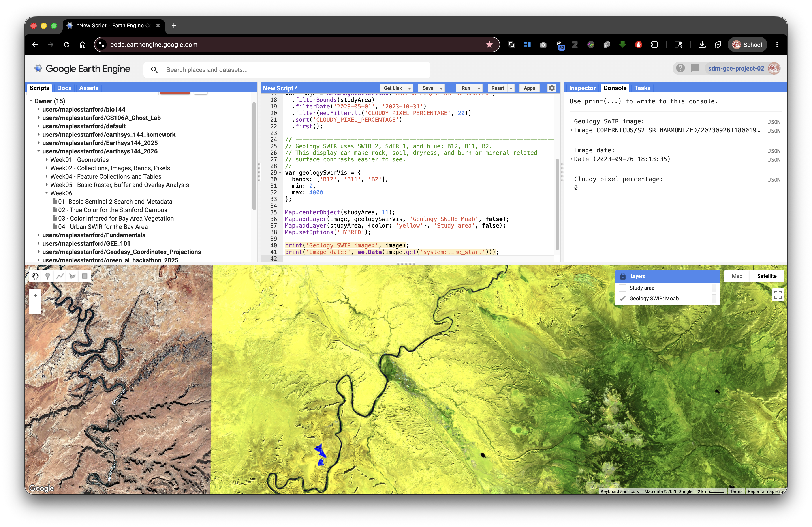Pick the draw polygon shape tool
Viewport: 812px width, 527px height.
coord(72,276)
